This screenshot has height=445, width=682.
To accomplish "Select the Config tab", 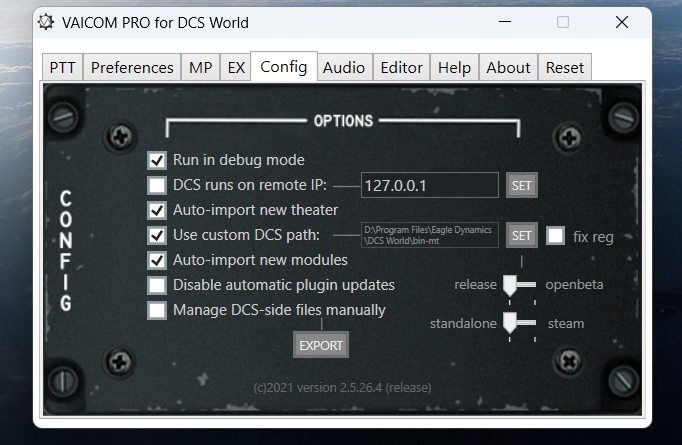I will (284, 67).
